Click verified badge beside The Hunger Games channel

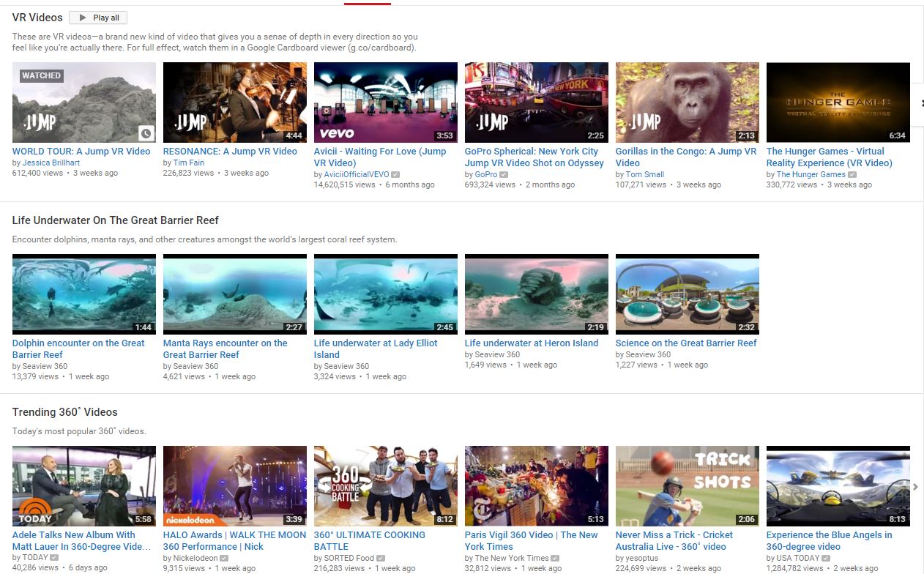click(x=852, y=175)
